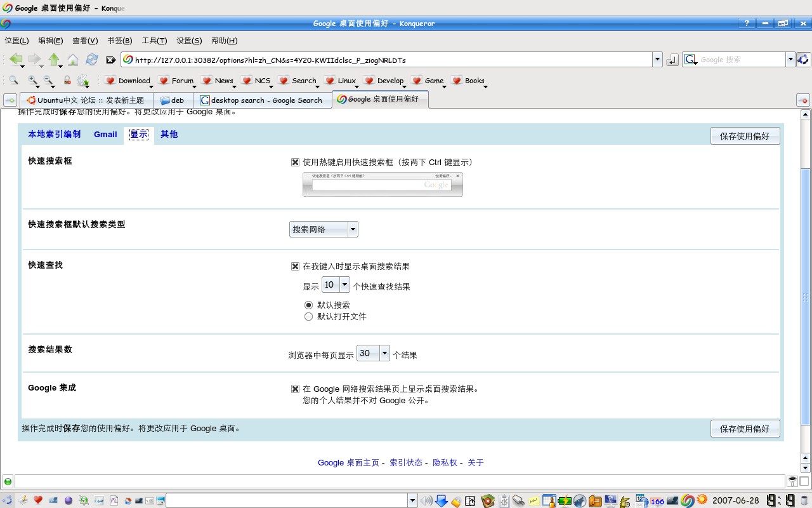This screenshot has width=812, height=508.
Task: Click the Google search engine icon in the search box
Action: [x=690, y=60]
